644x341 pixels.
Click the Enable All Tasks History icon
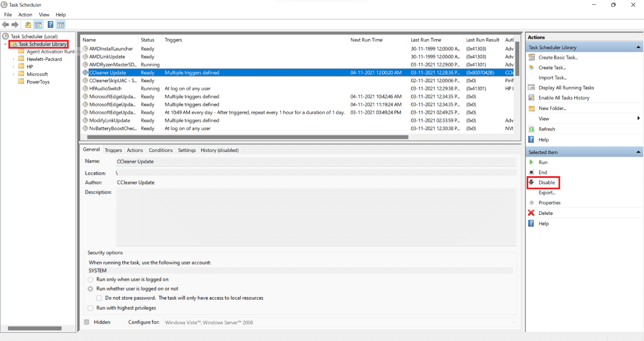pos(531,98)
